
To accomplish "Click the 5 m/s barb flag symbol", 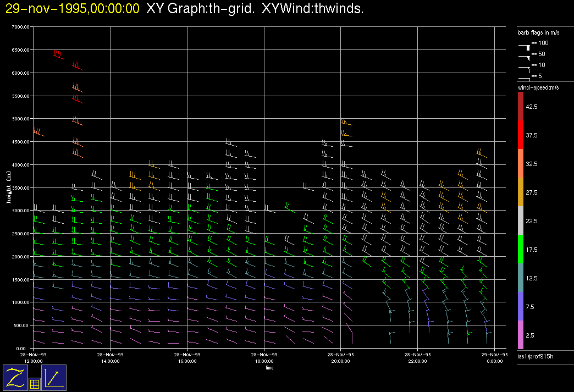I will click(x=525, y=79).
